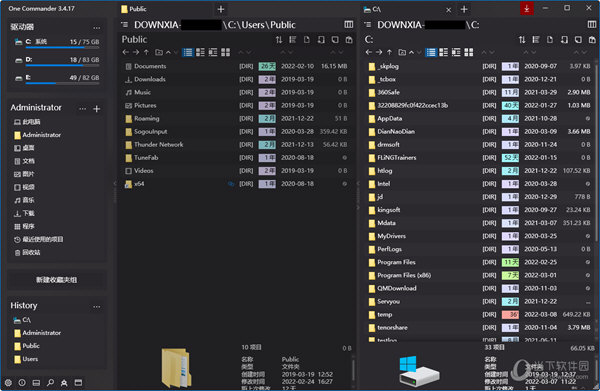This screenshot has height=391, width=600.
Task: Go forward in the C: pane
Action: pyautogui.click(x=379, y=52)
